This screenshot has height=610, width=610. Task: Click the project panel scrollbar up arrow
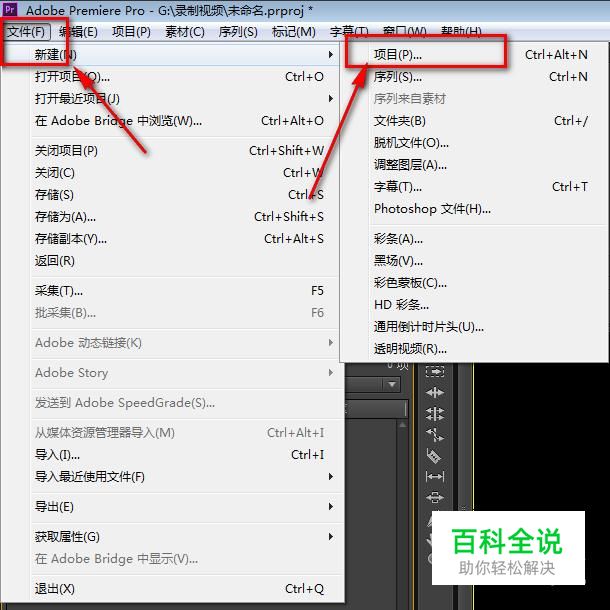pos(403,425)
